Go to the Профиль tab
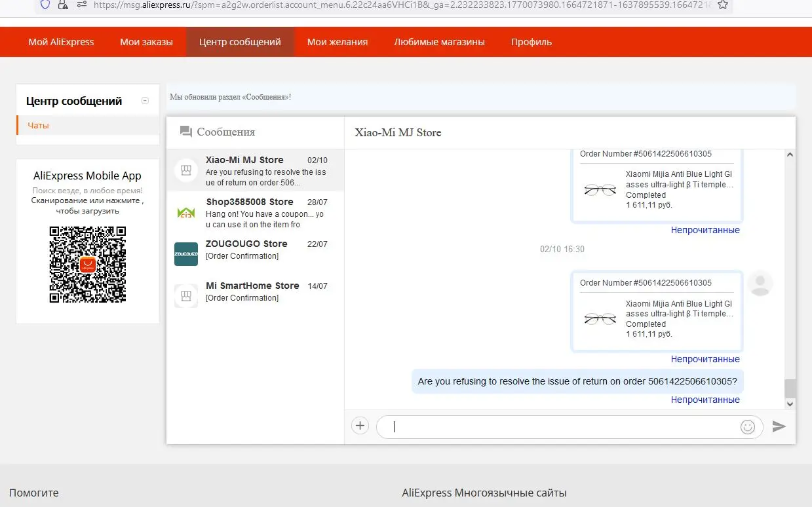This screenshot has height=507, width=812. (x=532, y=42)
